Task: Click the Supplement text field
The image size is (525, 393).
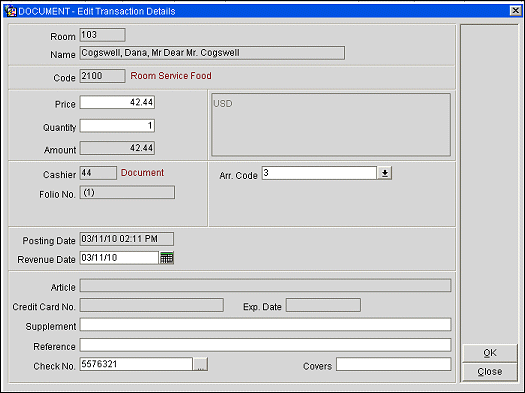Action: pos(266,325)
